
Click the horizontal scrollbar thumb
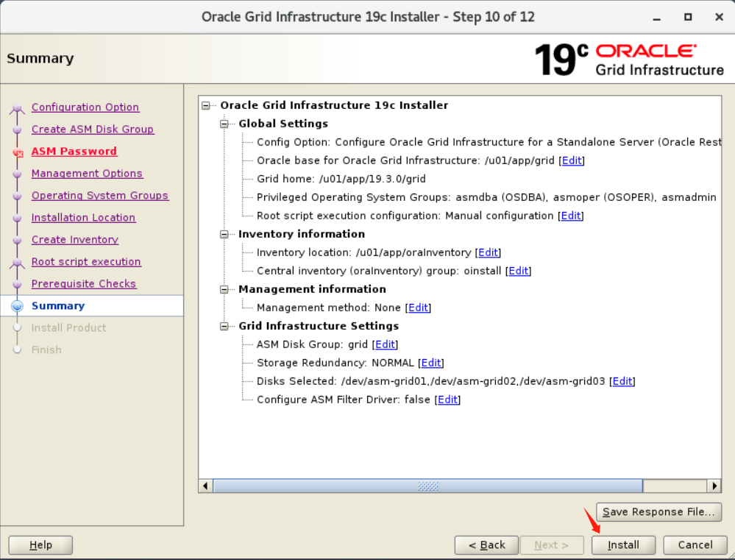pos(427,486)
